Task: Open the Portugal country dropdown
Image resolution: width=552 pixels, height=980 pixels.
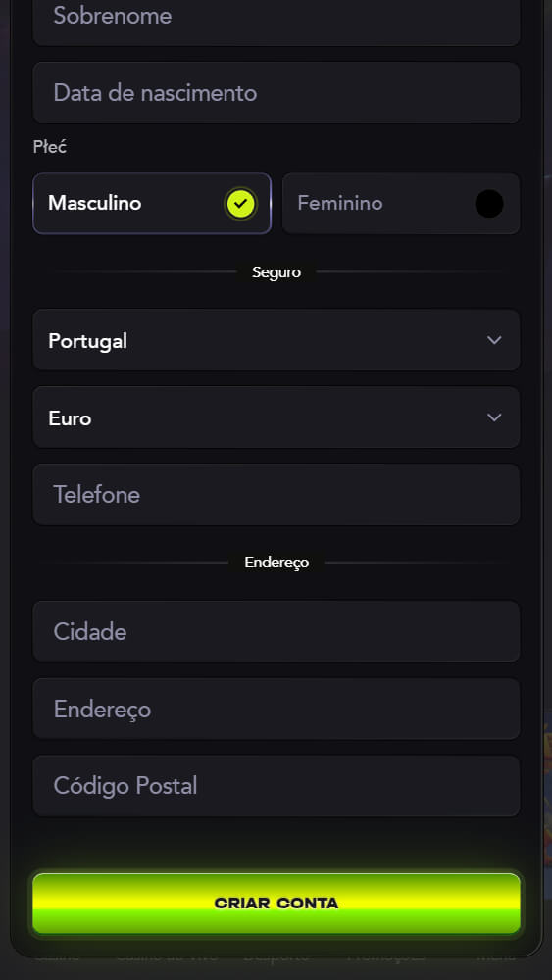Action: 276,340
